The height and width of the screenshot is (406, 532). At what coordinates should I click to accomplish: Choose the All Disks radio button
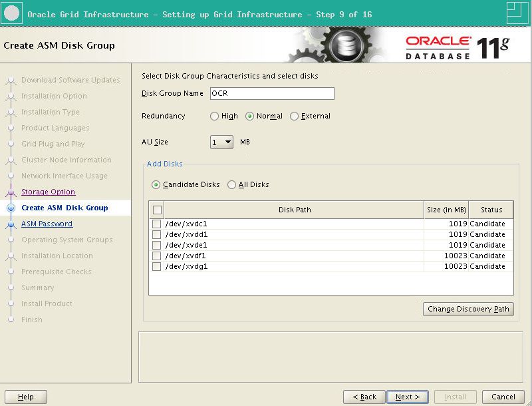tap(232, 185)
